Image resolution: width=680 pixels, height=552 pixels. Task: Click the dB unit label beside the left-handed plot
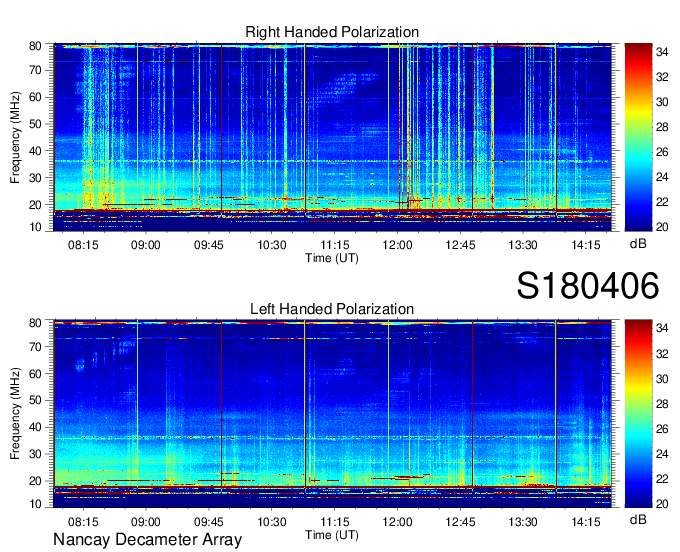pos(638,519)
